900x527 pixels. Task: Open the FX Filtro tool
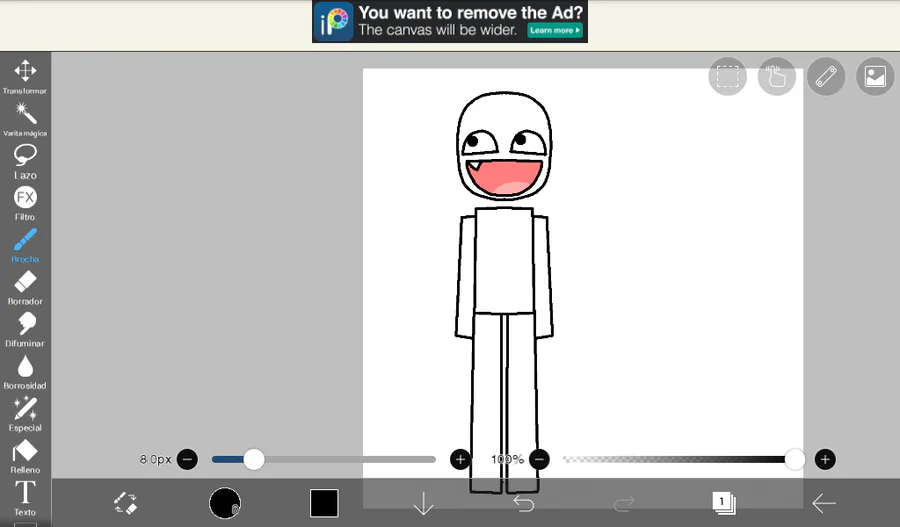point(25,203)
